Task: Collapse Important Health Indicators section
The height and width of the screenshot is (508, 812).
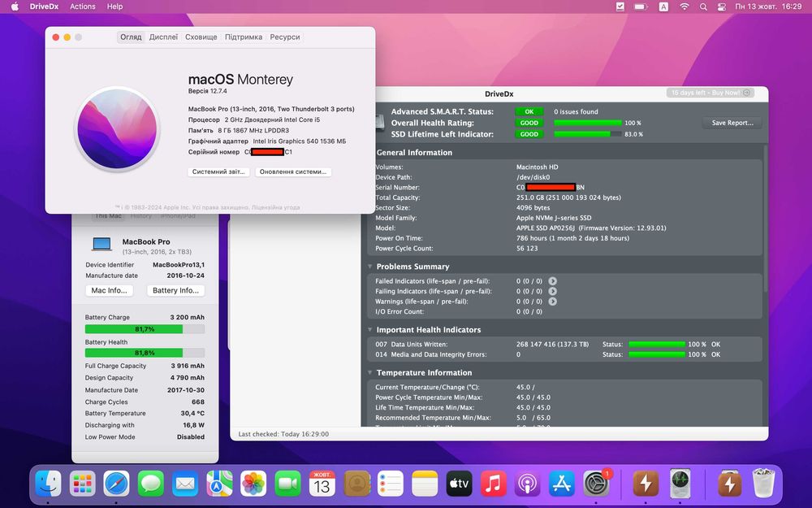Action: (x=369, y=330)
